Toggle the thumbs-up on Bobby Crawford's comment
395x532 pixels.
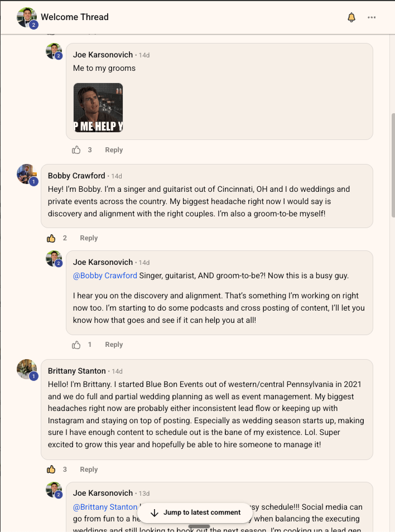(51, 238)
